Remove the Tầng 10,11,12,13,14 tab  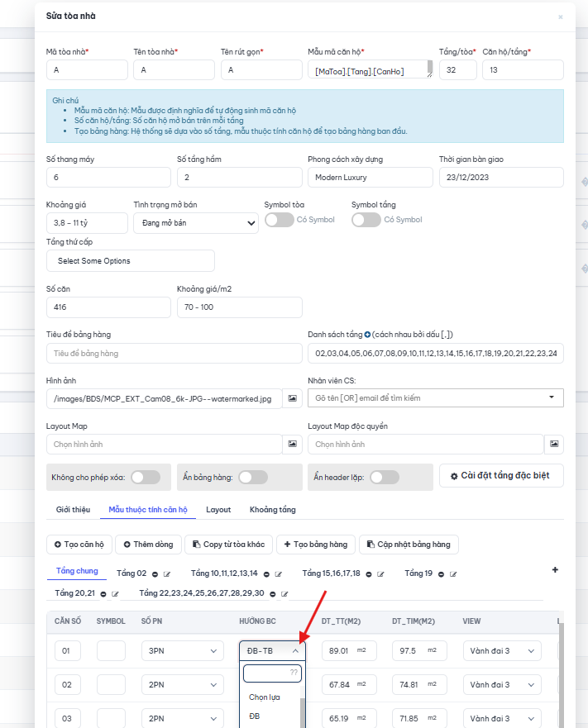[266, 574]
